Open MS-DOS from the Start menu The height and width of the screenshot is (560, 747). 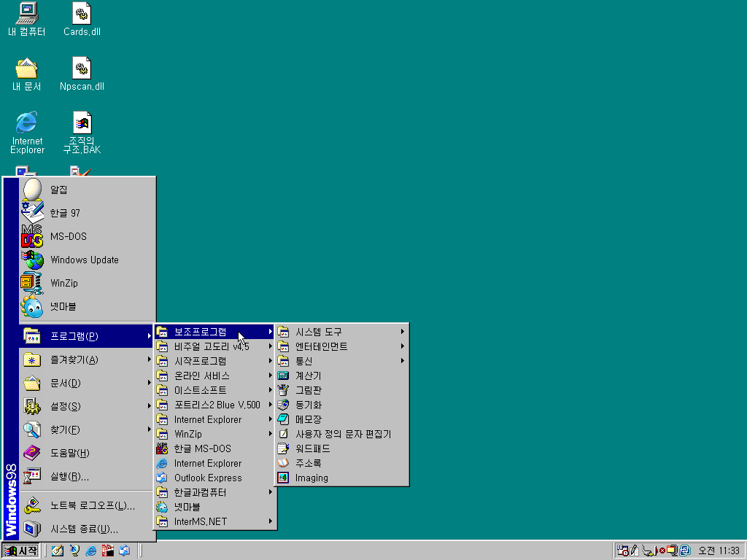88,236
